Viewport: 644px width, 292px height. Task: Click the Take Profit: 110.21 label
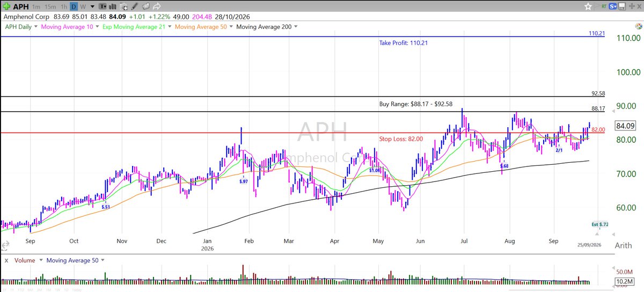pyautogui.click(x=405, y=42)
